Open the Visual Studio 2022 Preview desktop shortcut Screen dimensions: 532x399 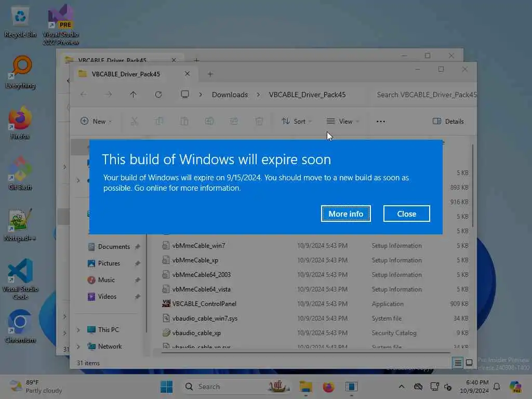(61, 25)
